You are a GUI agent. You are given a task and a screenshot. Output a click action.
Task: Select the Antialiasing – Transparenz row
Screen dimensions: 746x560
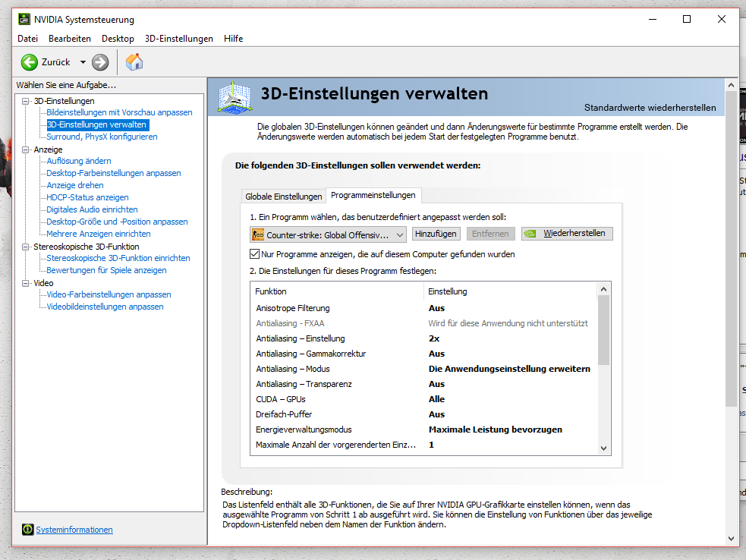coord(423,385)
